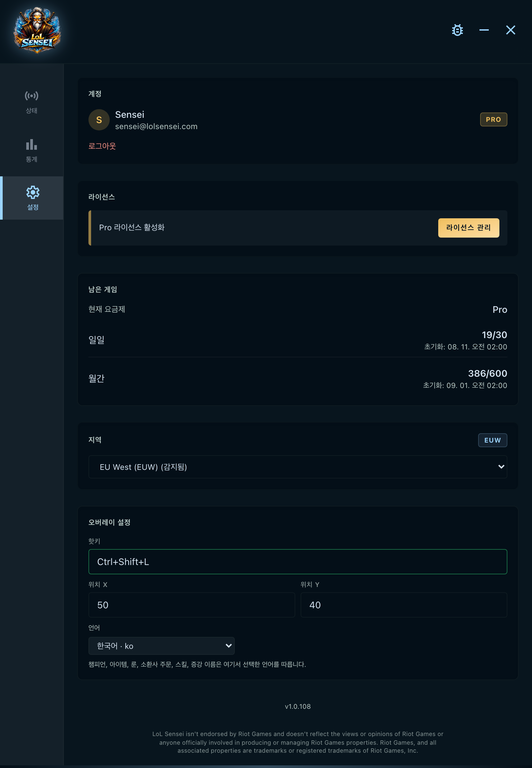Image resolution: width=532 pixels, height=768 pixels.
Task: Click the Pro plan value
Action: coord(500,309)
